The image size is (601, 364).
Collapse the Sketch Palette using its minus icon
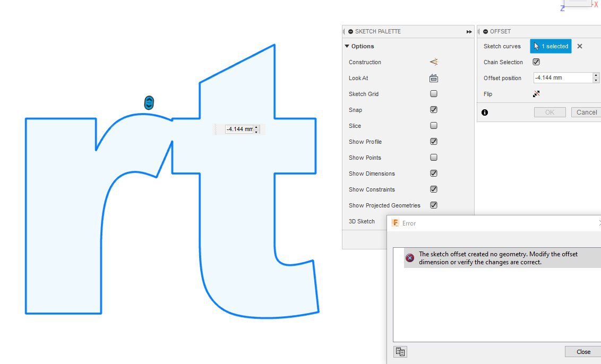[350, 31]
